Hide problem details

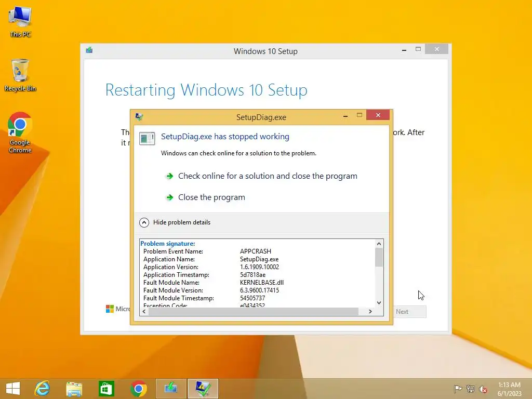[x=175, y=222]
